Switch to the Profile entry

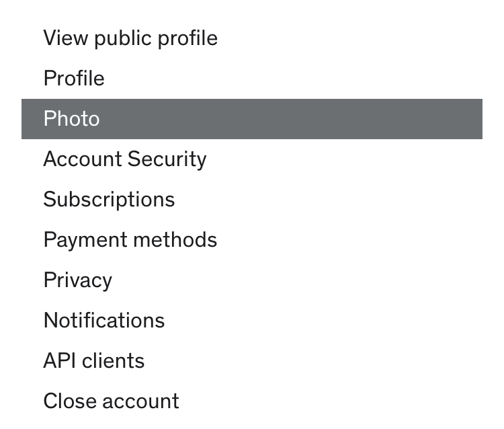click(x=74, y=79)
